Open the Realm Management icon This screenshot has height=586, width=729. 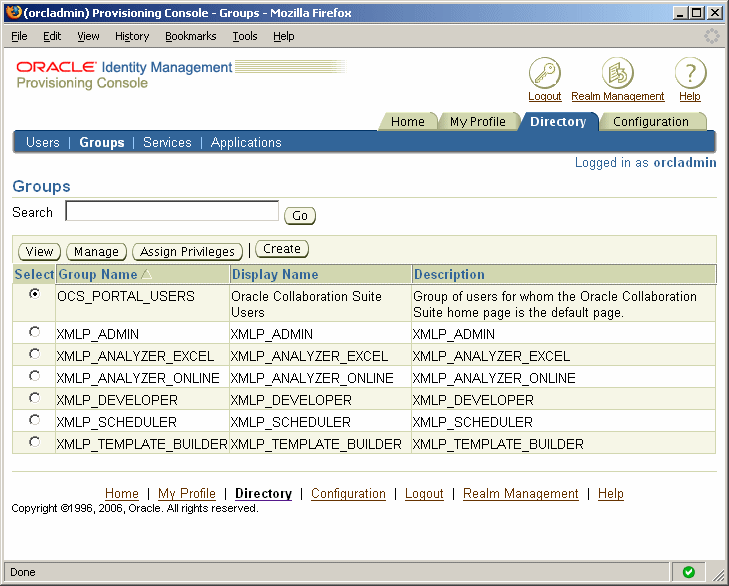tap(617, 73)
